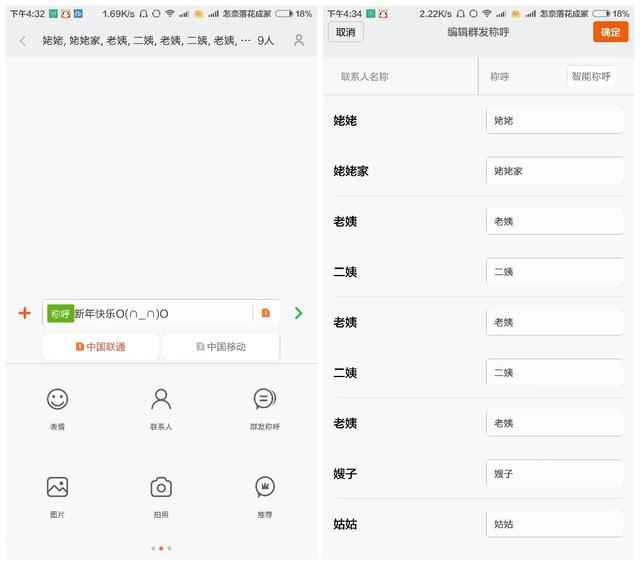The height and width of the screenshot is (565, 640).
Task: Tap the headphone status icon in left screen
Action: point(143,13)
